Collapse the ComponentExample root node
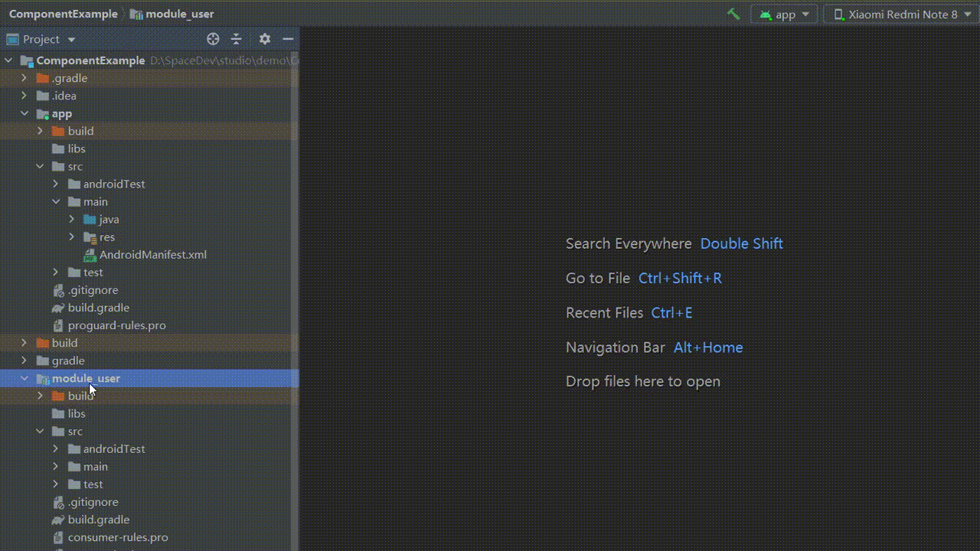 tap(8, 60)
